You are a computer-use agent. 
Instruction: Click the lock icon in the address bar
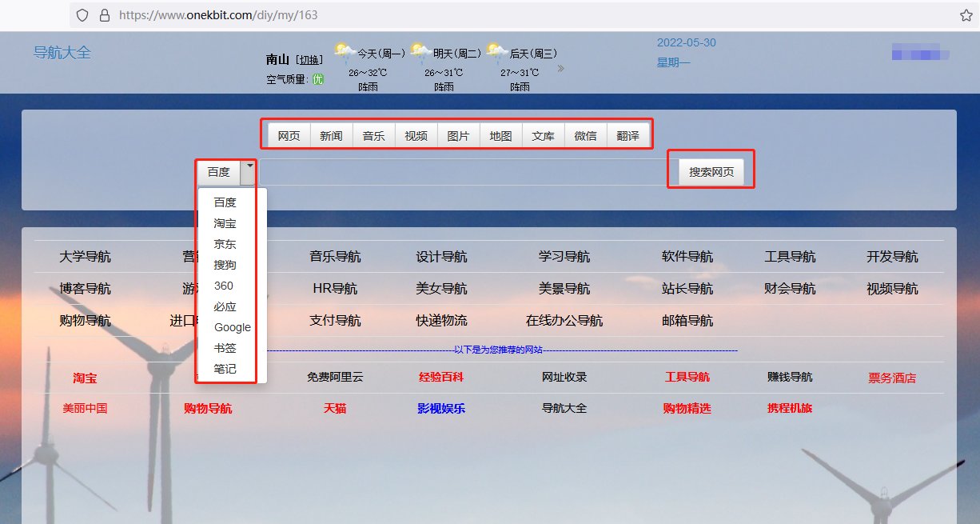(x=106, y=14)
